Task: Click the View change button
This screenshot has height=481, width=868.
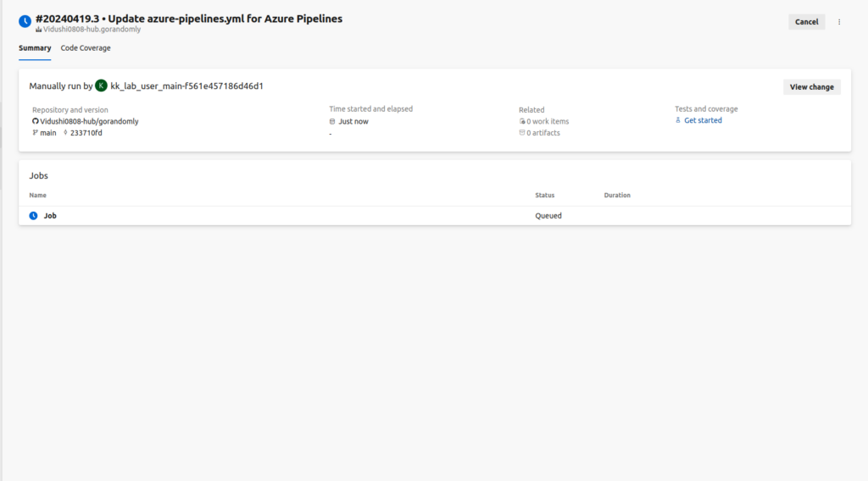Action: 811,86
